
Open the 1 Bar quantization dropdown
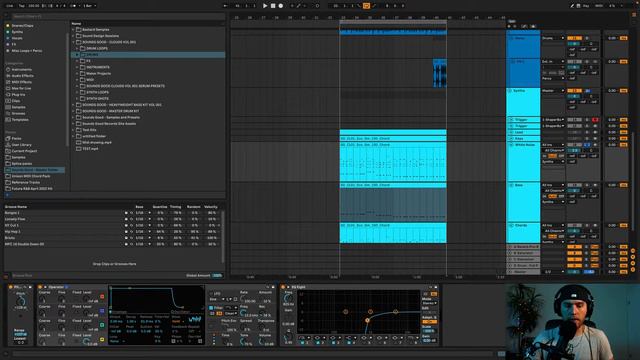pyautogui.click(x=90, y=6)
